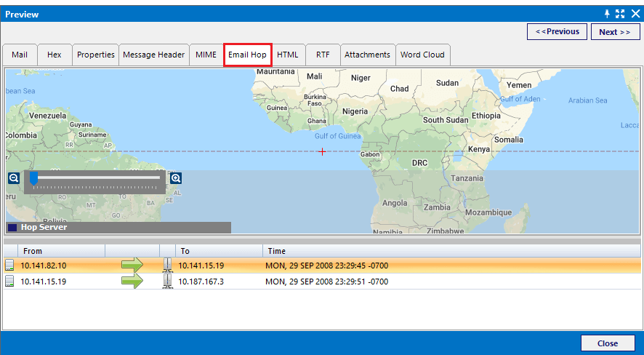
Task: Select From address 10.141.82.10
Action: [x=43, y=266]
